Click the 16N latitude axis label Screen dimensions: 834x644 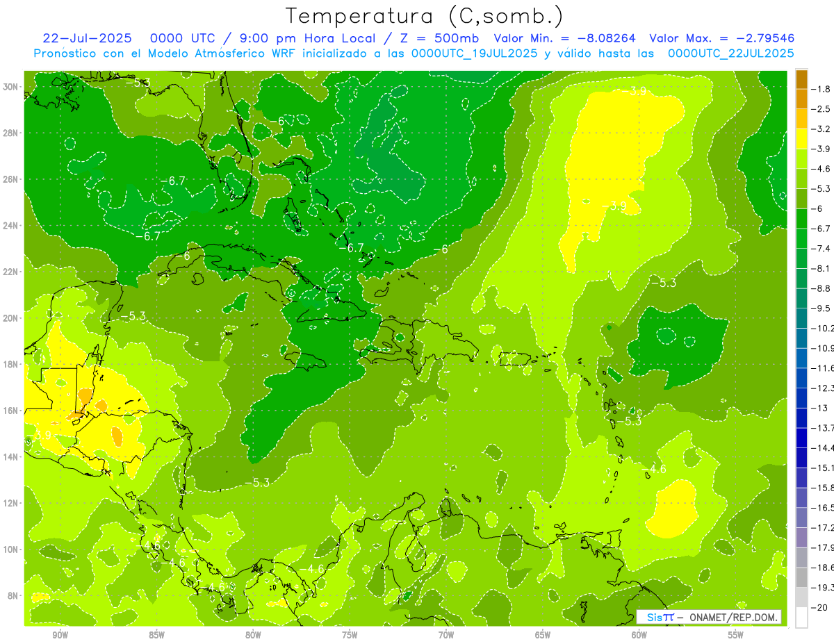(x=10, y=411)
